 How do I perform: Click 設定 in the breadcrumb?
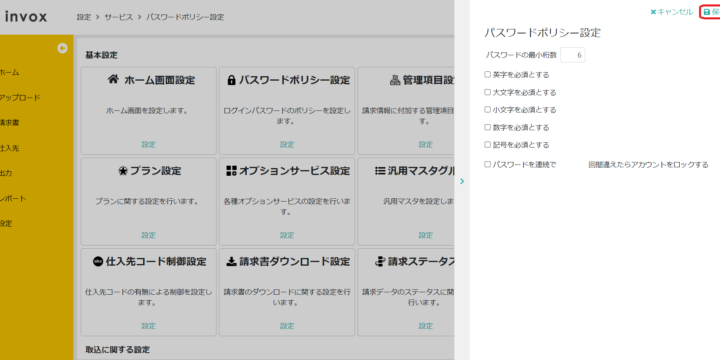pos(84,17)
